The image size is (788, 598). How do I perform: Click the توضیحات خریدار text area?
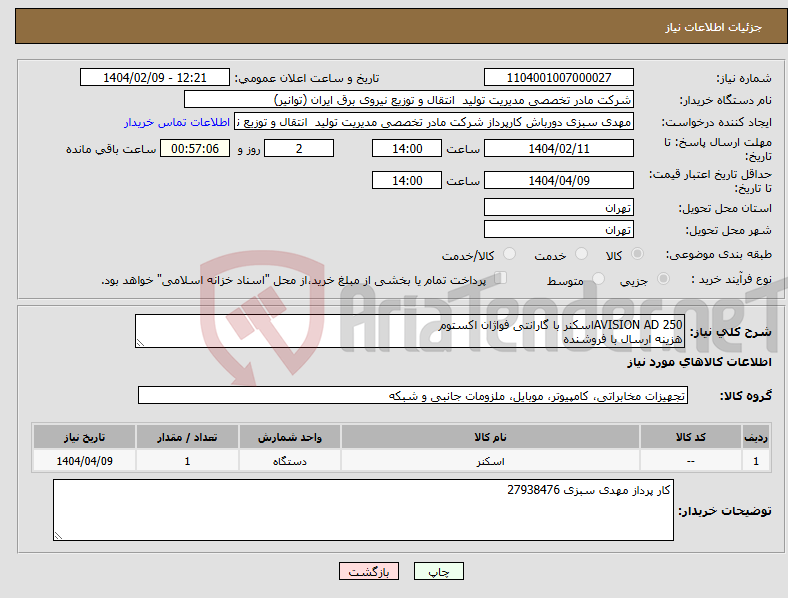click(363, 510)
